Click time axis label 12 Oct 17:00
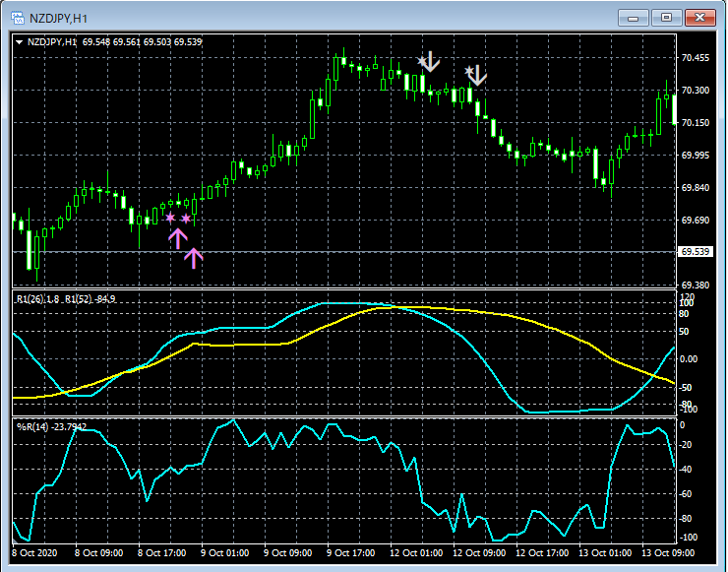This screenshot has width=728, height=572. [x=542, y=553]
